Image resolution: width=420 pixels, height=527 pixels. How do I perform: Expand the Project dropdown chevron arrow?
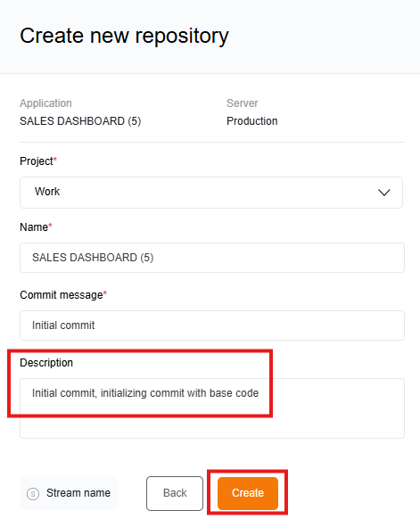pyautogui.click(x=383, y=193)
